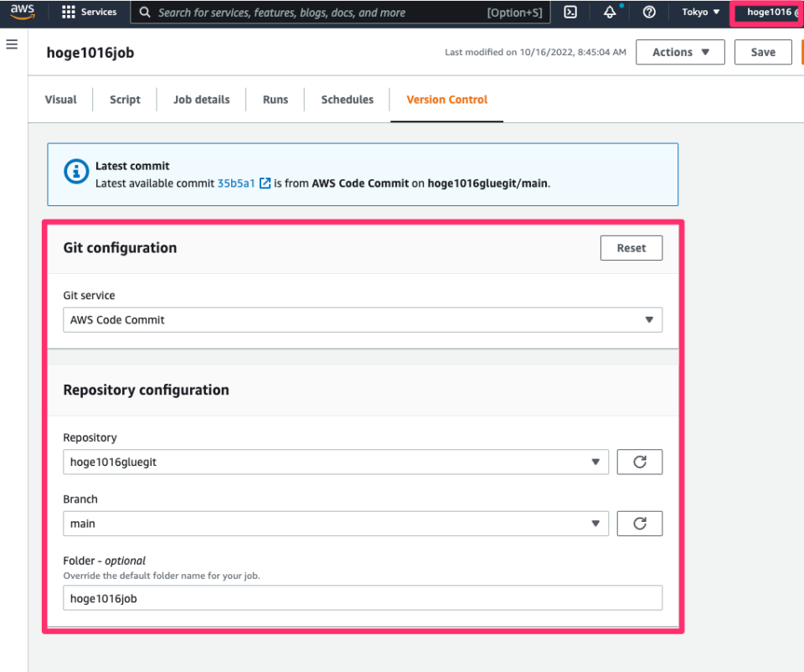This screenshot has width=804, height=672.
Task: Switch to the Script tab
Action: [124, 99]
